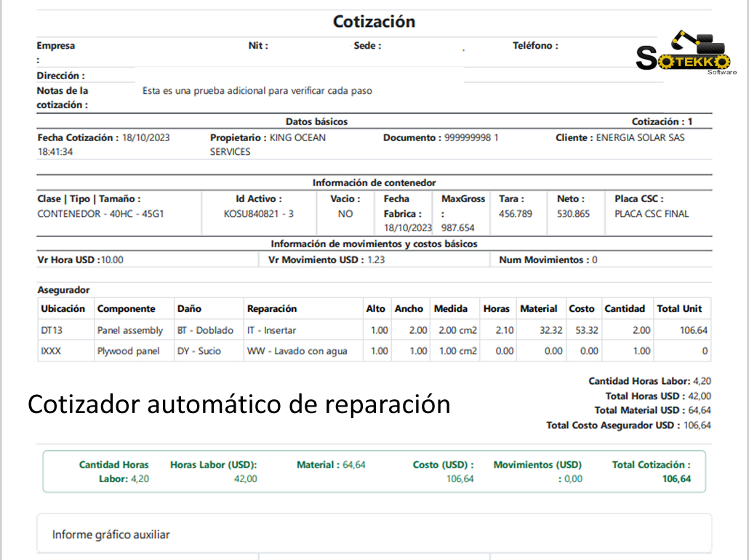Click the Propietario value KING OCEAN SERVICES
This screenshot has width=749, height=560.
pyautogui.click(x=268, y=144)
